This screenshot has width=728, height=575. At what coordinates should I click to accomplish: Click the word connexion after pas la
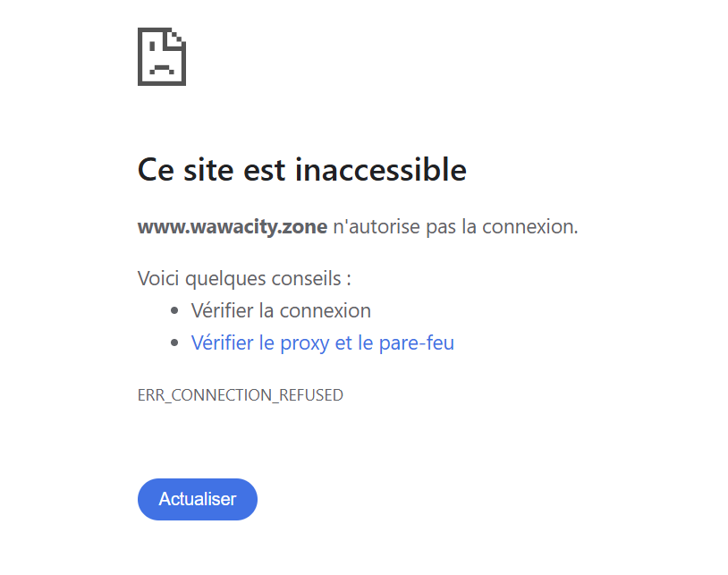529,227
